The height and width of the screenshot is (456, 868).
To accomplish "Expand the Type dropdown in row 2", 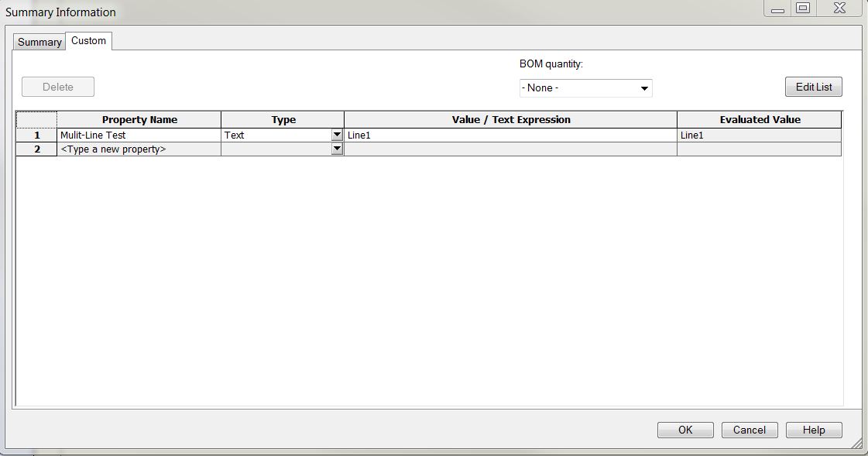I will click(337, 149).
